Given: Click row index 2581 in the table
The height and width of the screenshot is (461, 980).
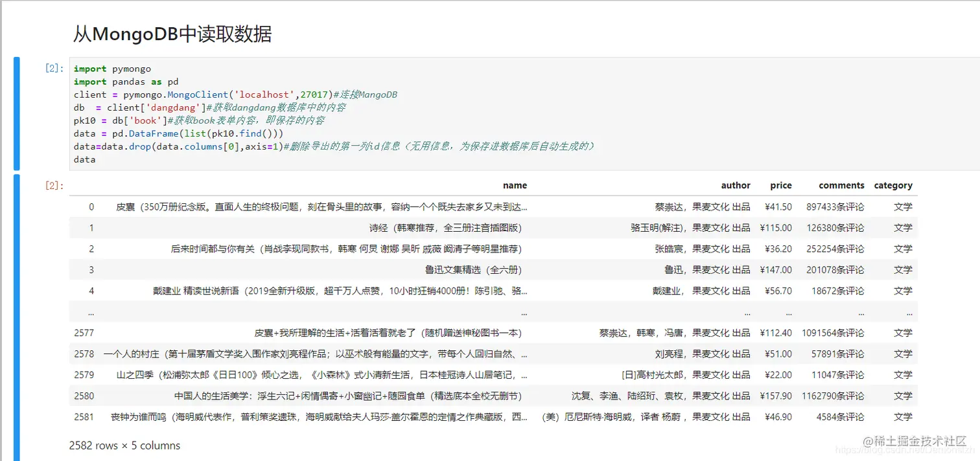Looking at the screenshot, I should pos(84,417).
